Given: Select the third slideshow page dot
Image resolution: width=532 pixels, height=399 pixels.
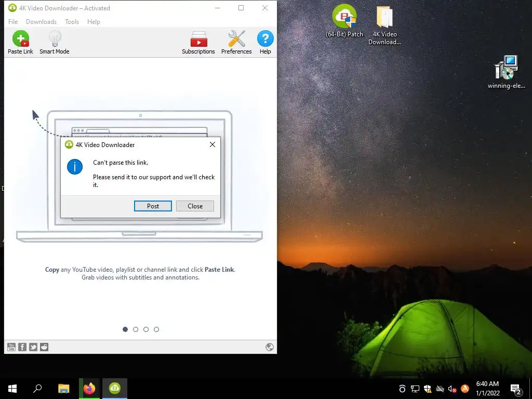Looking at the screenshot, I should pos(146,329).
